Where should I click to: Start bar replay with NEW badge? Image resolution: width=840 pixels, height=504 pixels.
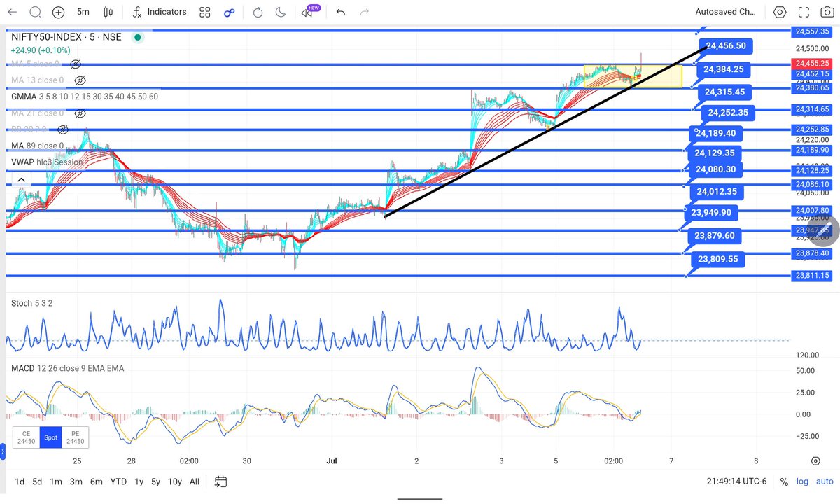coord(309,11)
